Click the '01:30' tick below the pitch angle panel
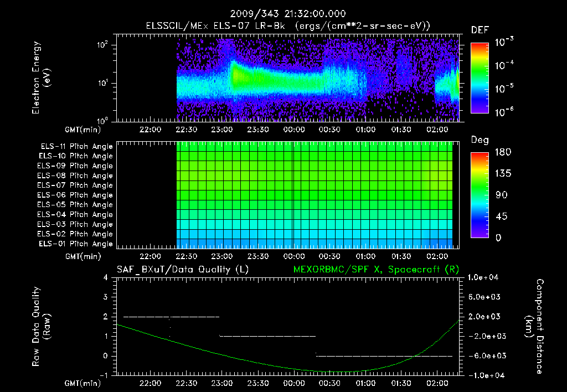 pyautogui.click(x=401, y=256)
